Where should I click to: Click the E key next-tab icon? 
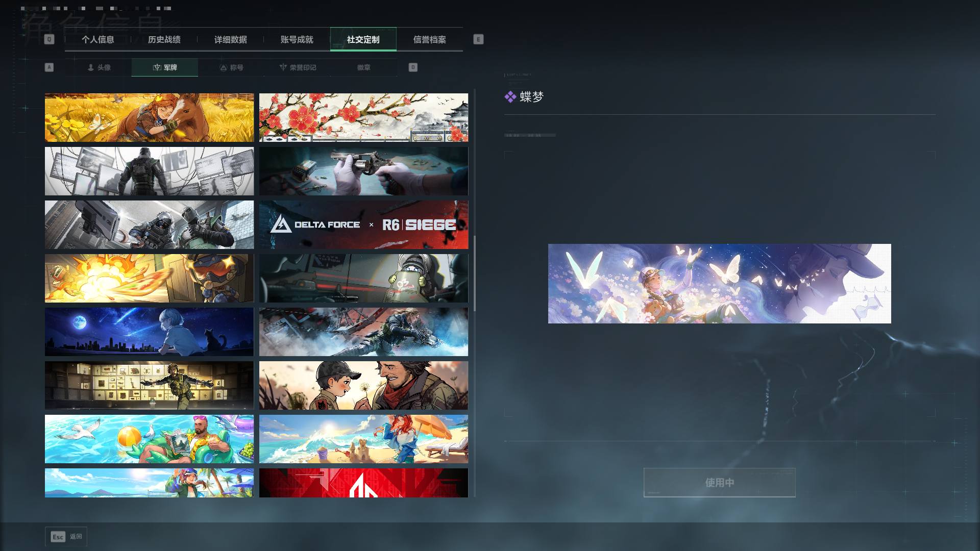[x=478, y=39]
